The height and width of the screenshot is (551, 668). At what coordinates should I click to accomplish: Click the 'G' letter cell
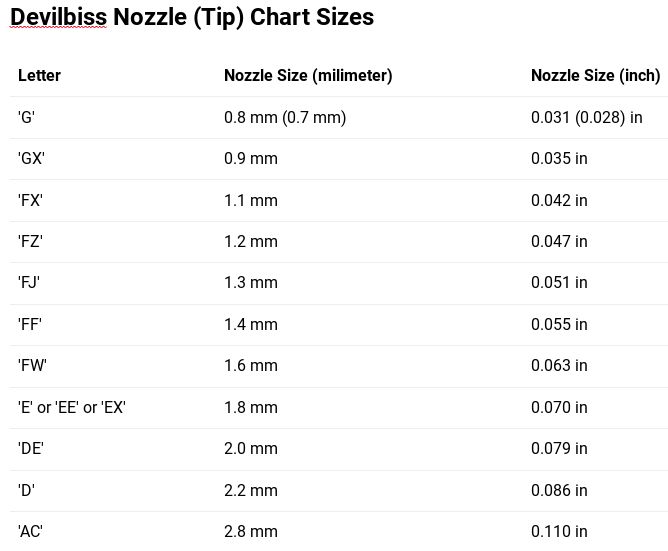[x=27, y=118]
